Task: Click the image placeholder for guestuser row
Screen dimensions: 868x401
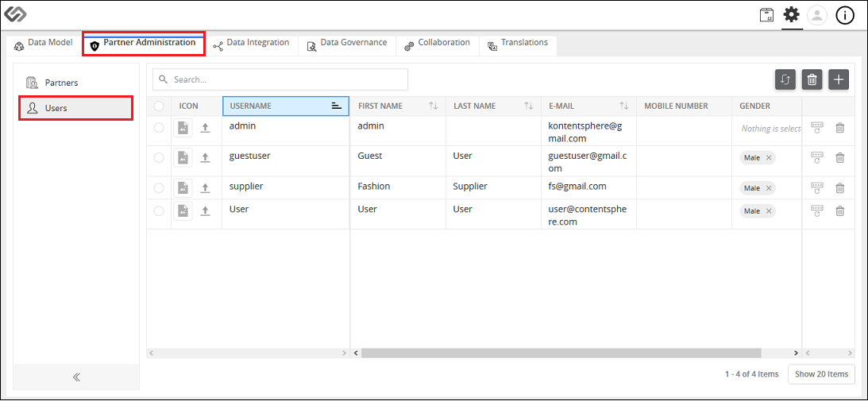Action: coord(183,158)
